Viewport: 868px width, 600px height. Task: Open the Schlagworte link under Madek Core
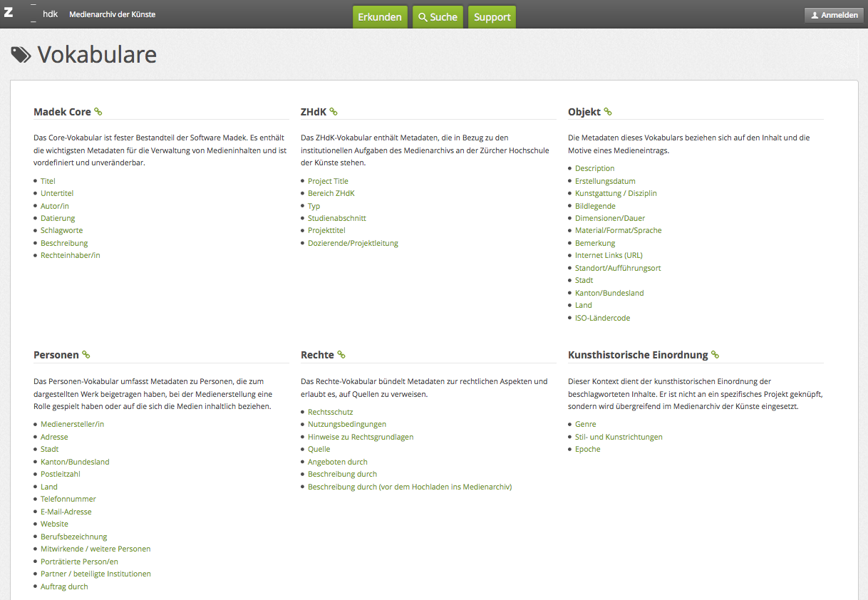[x=61, y=231]
